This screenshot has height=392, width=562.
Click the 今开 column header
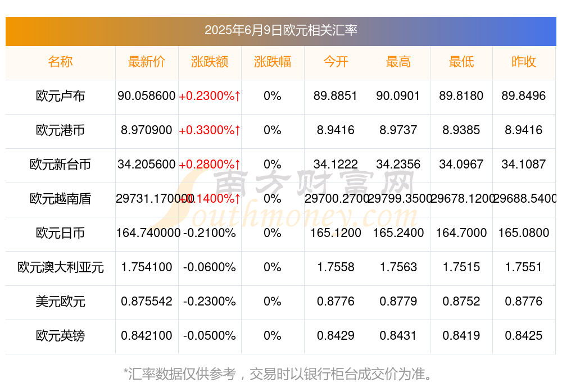[336, 62]
